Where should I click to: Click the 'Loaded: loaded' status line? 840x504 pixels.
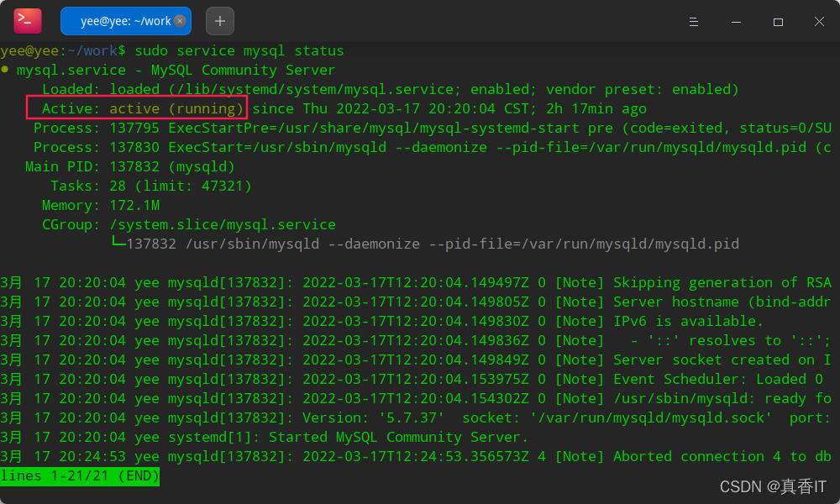(390, 89)
